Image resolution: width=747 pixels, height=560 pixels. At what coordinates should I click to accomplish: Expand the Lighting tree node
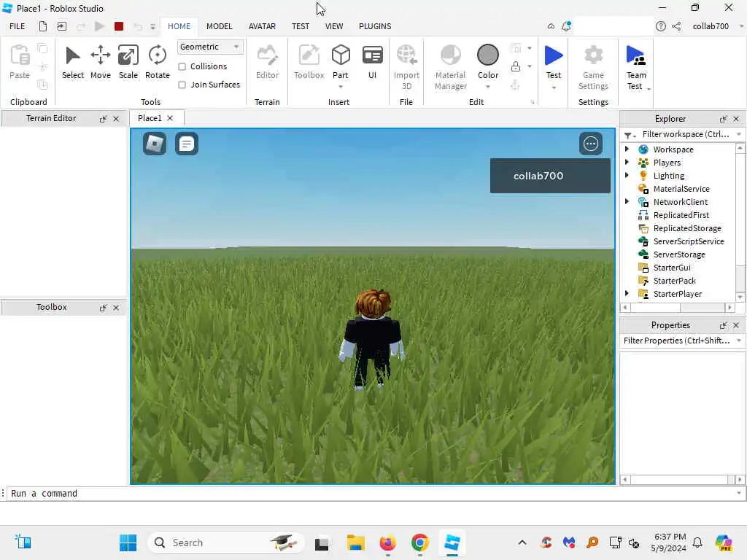(x=627, y=175)
